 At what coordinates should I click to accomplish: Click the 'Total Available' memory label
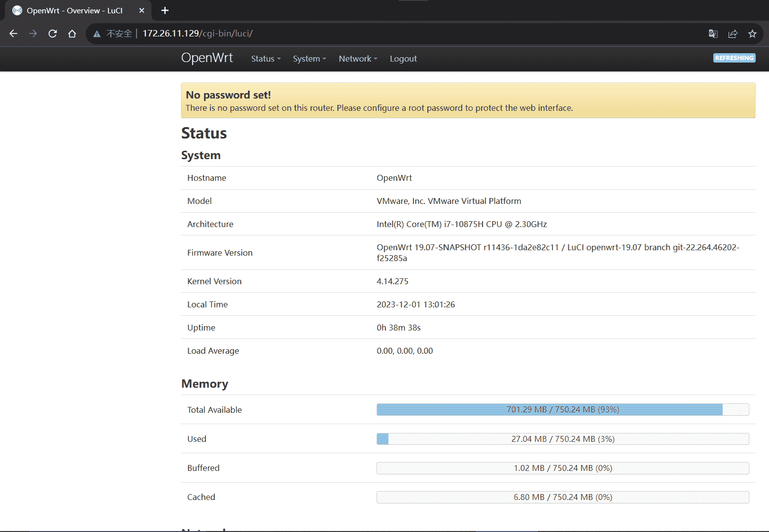pyautogui.click(x=214, y=410)
